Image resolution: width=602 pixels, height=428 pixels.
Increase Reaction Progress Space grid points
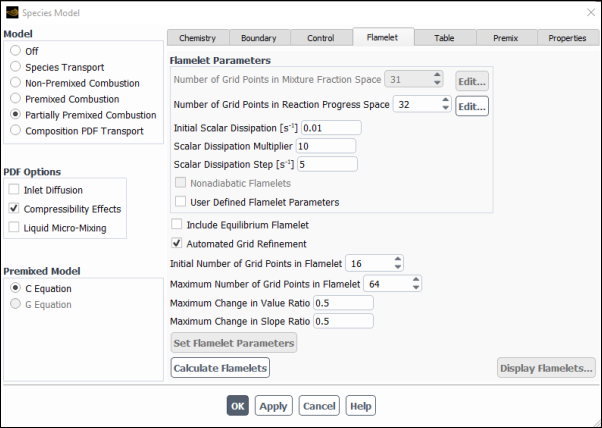click(445, 100)
